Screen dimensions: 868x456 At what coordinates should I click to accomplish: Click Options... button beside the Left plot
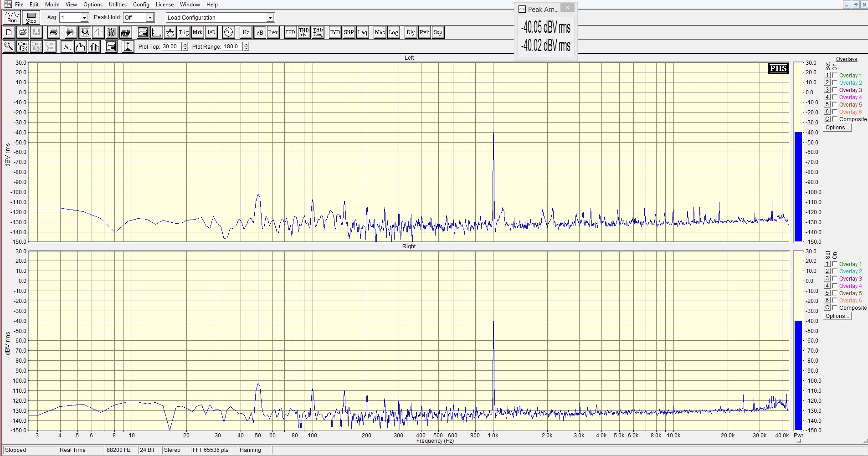(x=837, y=128)
